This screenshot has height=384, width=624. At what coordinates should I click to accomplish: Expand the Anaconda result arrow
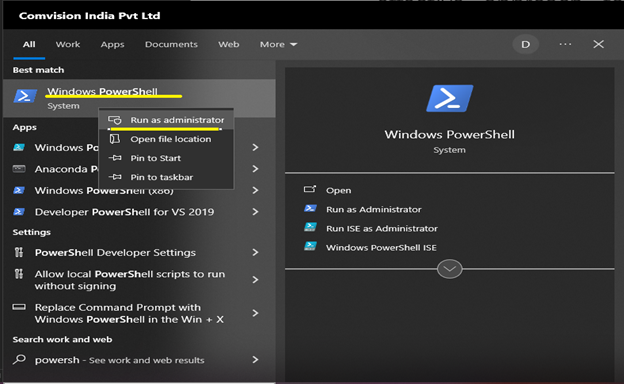coord(255,169)
